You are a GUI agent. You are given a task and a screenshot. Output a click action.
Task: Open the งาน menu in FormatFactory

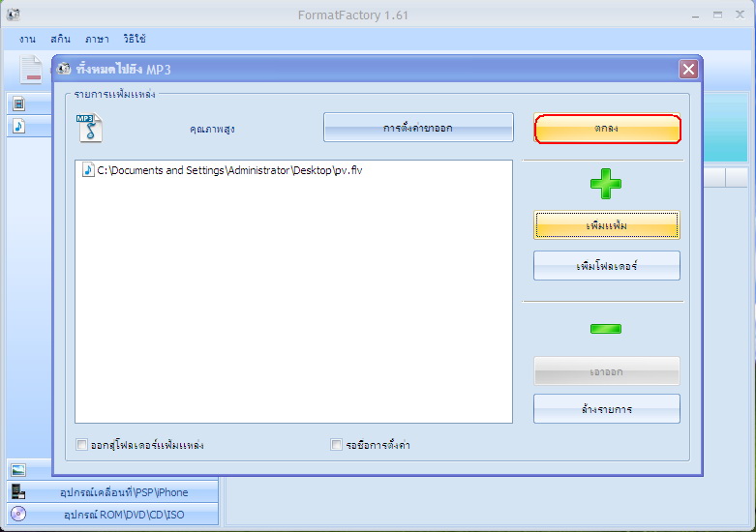coord(27,39)
